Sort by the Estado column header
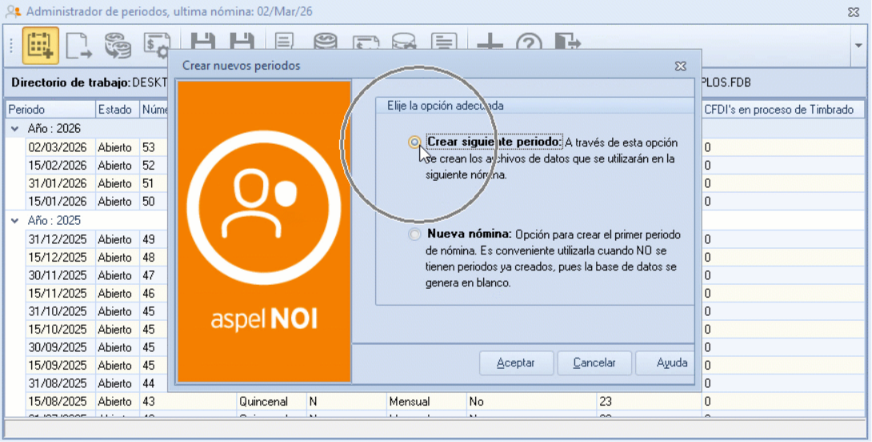Screen dimensions: 872x442 (x=117, y=110)
